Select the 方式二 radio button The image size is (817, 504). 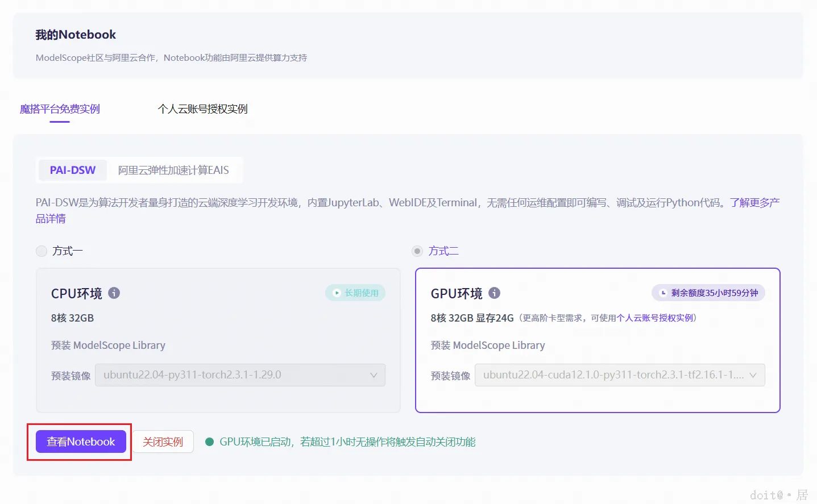[x=417, y=251]
